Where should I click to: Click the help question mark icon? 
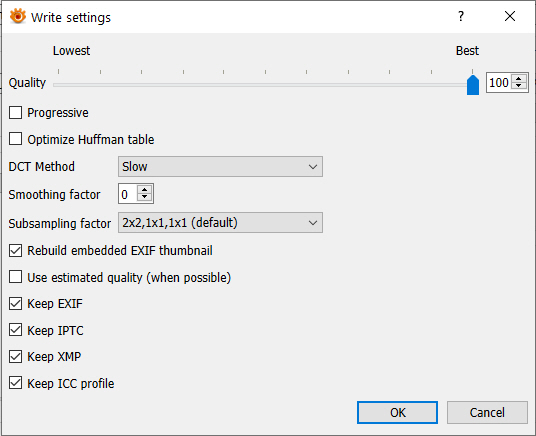[x=461, y=16]
